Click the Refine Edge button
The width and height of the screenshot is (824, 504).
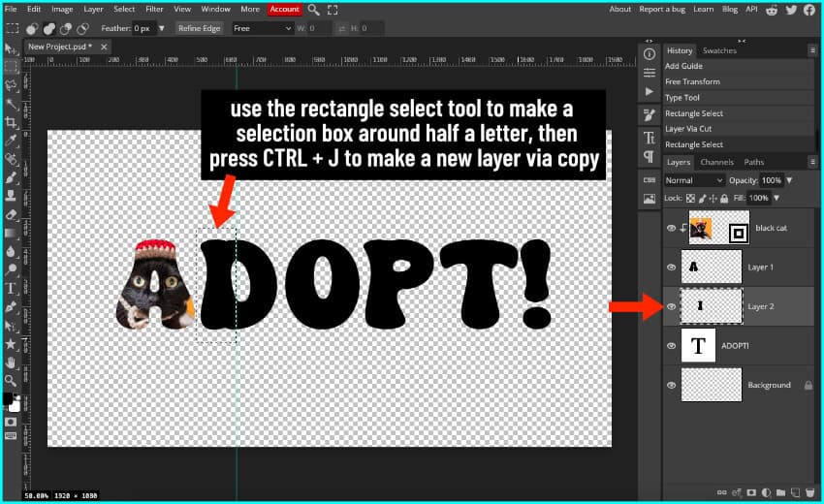pos(199,28)
